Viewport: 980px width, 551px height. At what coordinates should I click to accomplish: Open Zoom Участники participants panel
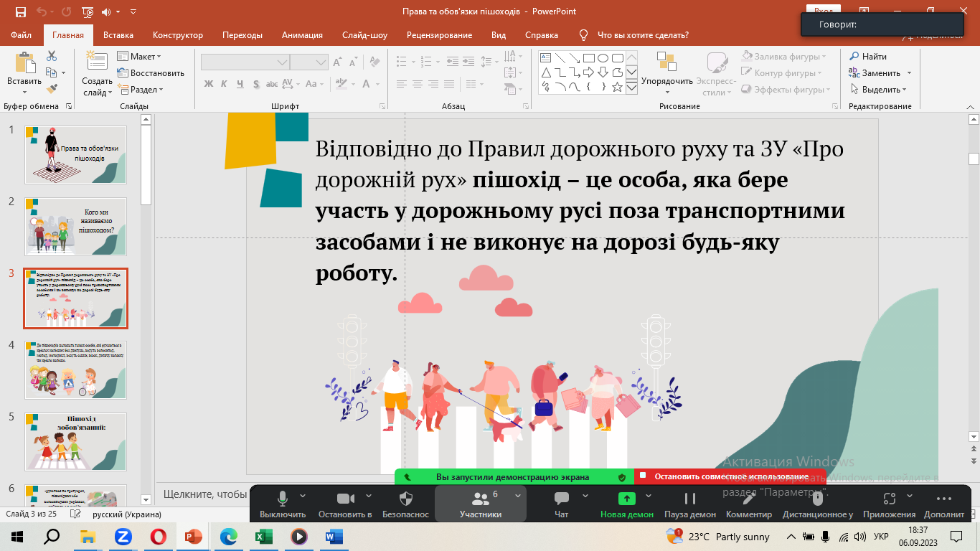coord(480,504)
